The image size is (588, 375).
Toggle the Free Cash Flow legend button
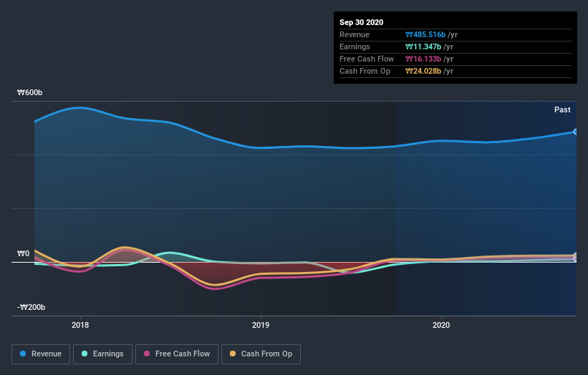coord(177,354)
